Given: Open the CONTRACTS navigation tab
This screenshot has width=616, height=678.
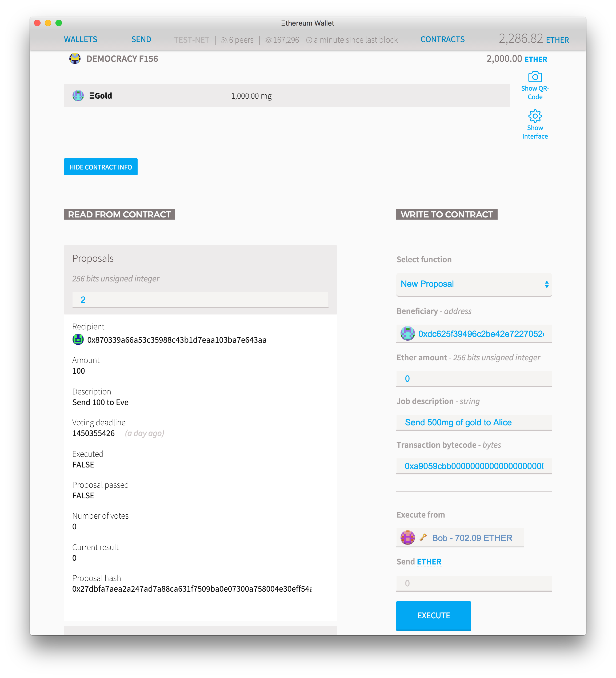Looking at the screenshot, I should coord(445,39).
